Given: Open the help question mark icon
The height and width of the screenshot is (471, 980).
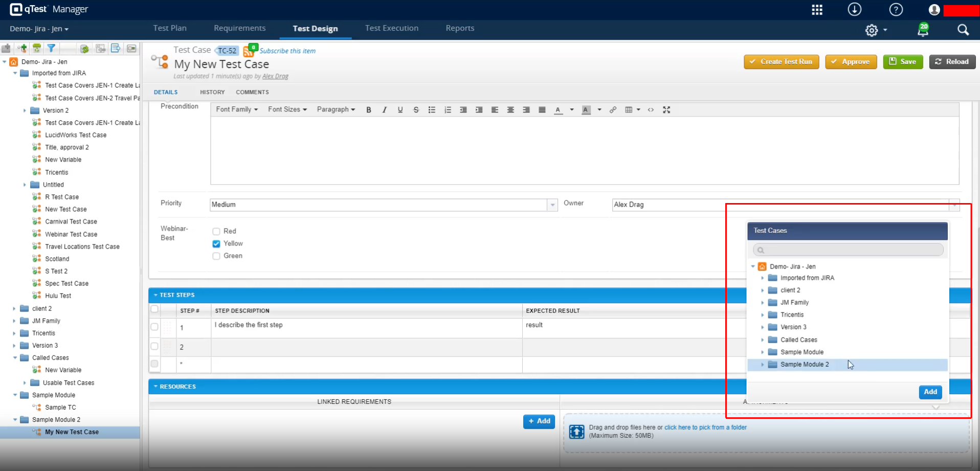Looking at the screenshot, I should [896, 10].
